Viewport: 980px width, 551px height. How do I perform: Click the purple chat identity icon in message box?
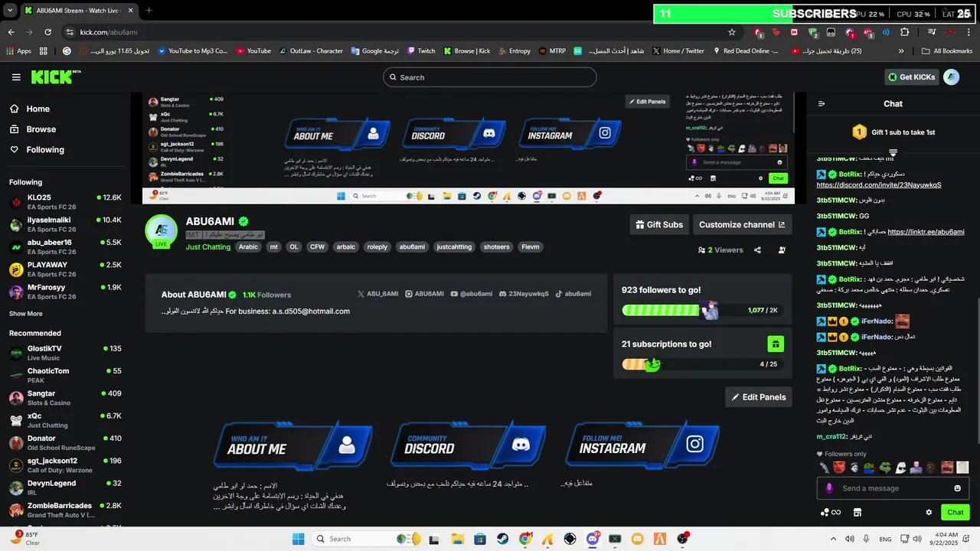[829, 488]
